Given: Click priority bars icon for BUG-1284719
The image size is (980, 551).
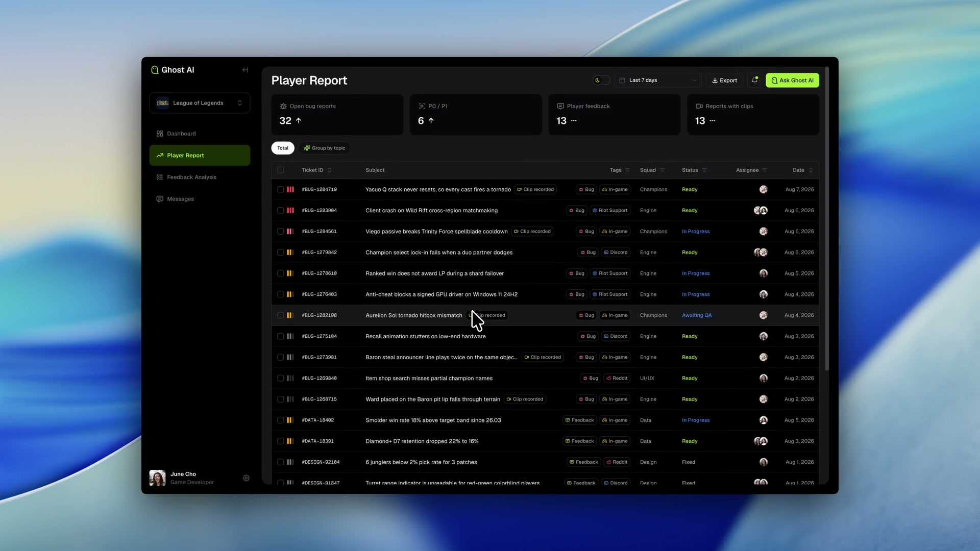Looking at the screenshot, I should point(290,189).
